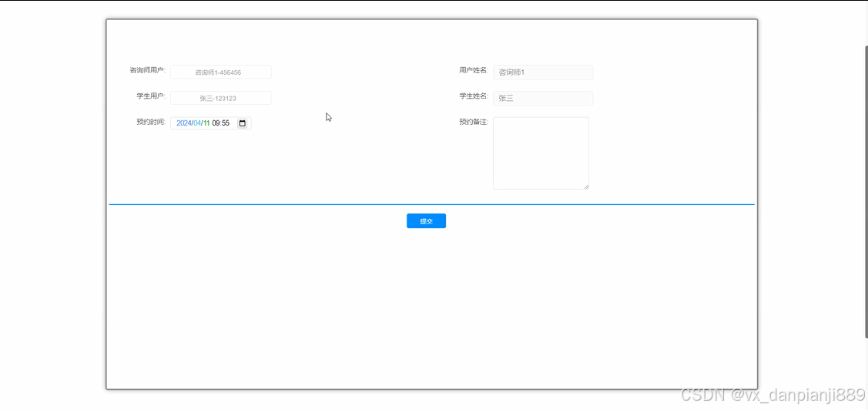Click the 学生姓名 label
Viewport: 868px width, 410px height.
(x=474, y=96)
